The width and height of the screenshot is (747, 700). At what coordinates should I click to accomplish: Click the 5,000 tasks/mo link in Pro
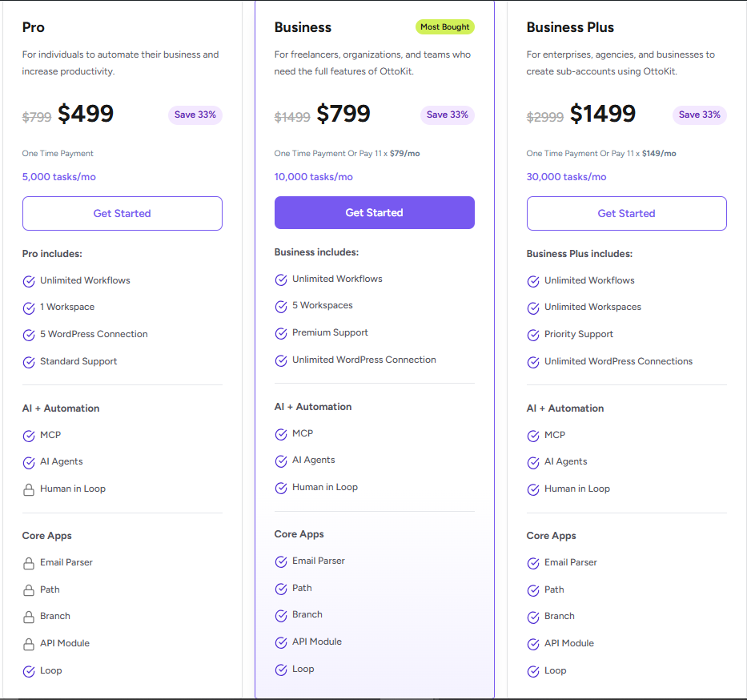pyautogui.click(x=58, y=176)
